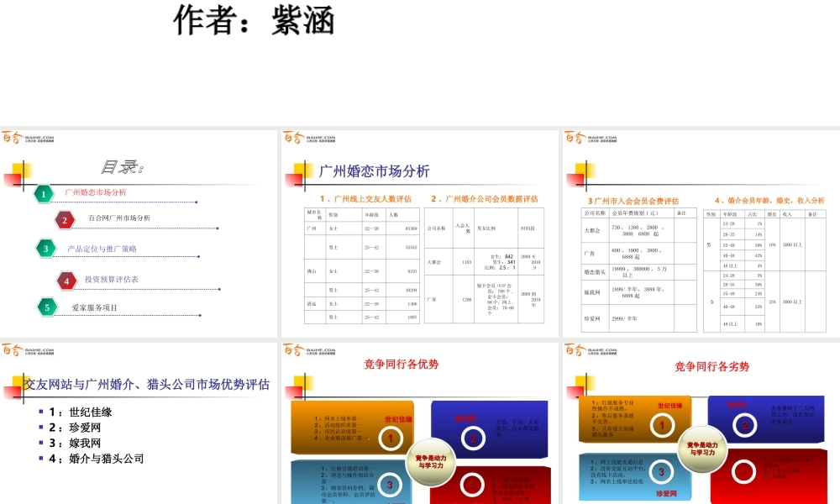840x504 pixels.
Task: Click the light blue box on 各劣势 slide
Action: coord(635,476)
